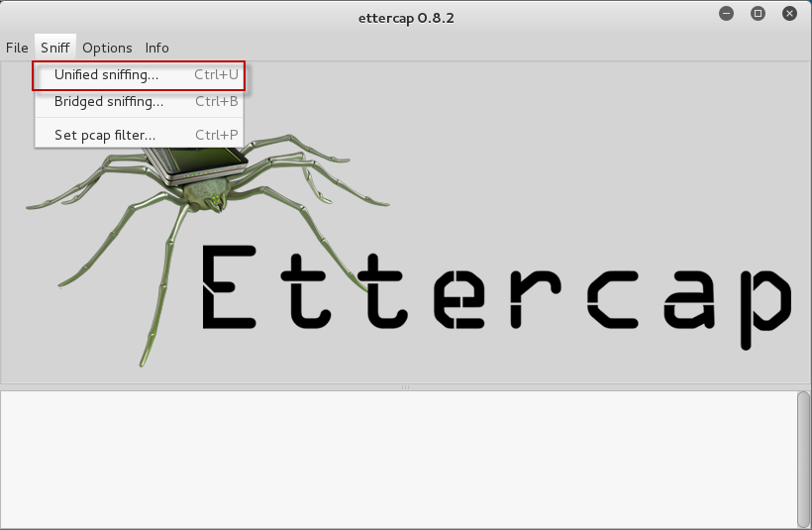This screenshot has width=812, height=530.
Task: Maximize the ettercap window
Action: tap(758, 14)
